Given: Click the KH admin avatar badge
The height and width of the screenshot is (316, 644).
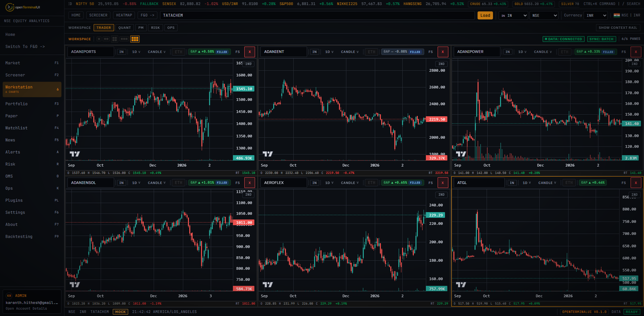Looking at the screenshot, I should click(x=9, y=296).
